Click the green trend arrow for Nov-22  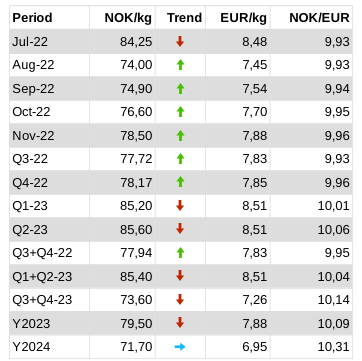tap(180, 135)
